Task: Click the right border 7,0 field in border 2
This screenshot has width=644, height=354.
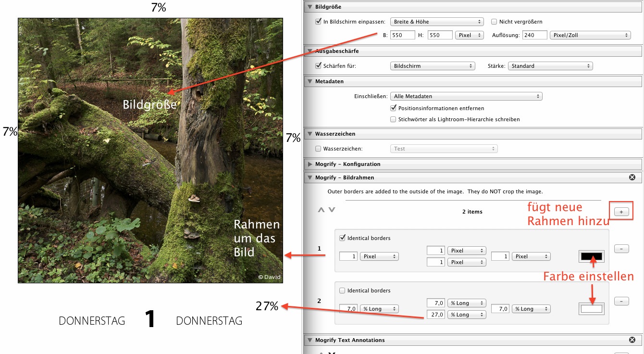Action: 500,309
